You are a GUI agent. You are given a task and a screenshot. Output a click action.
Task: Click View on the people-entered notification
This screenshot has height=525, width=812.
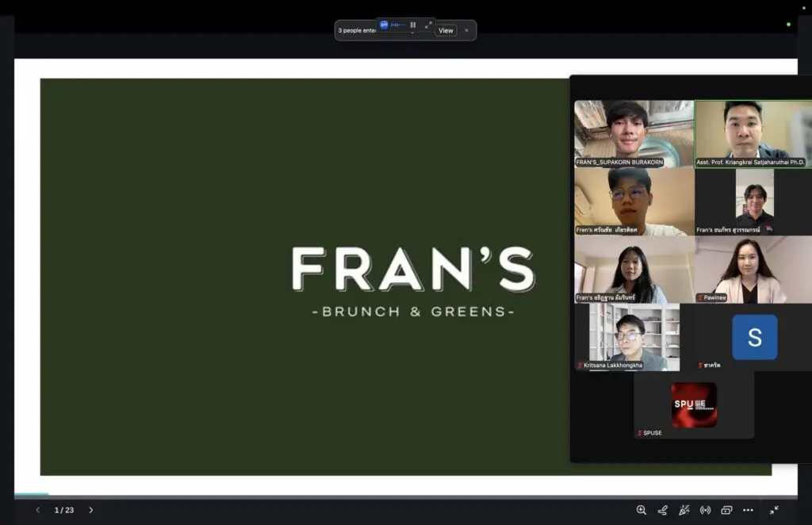(x=446, y=31)
